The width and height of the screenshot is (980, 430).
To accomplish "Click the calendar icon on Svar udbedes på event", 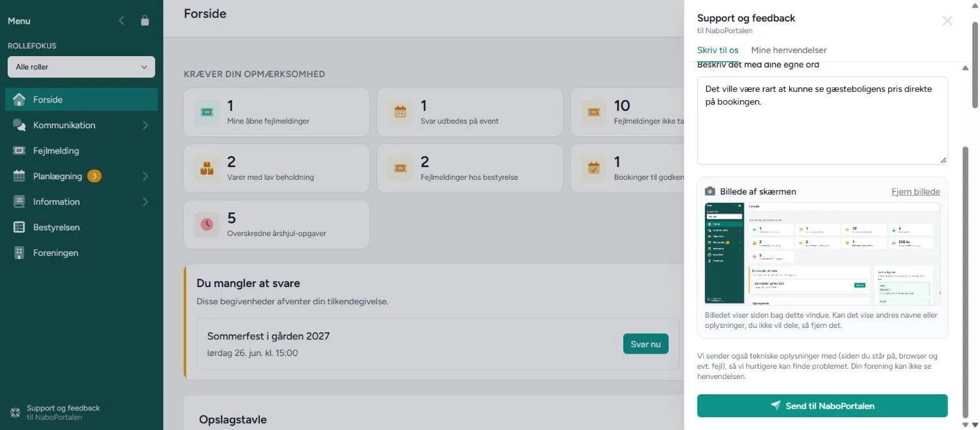I will click(x=400, y=112).
